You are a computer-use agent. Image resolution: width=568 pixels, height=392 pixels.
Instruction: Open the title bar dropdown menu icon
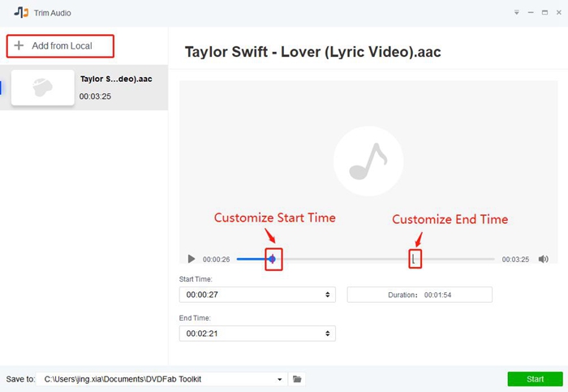click(x=518, y=13)
